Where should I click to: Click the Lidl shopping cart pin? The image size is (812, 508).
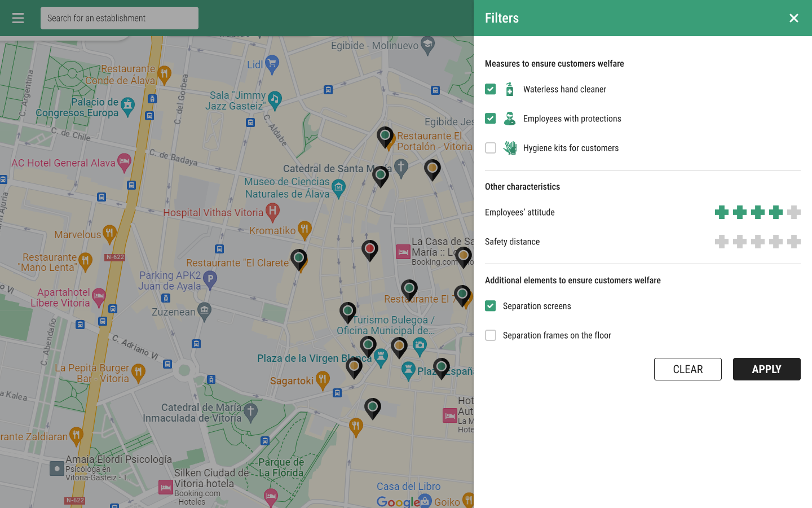click(272, 65)
